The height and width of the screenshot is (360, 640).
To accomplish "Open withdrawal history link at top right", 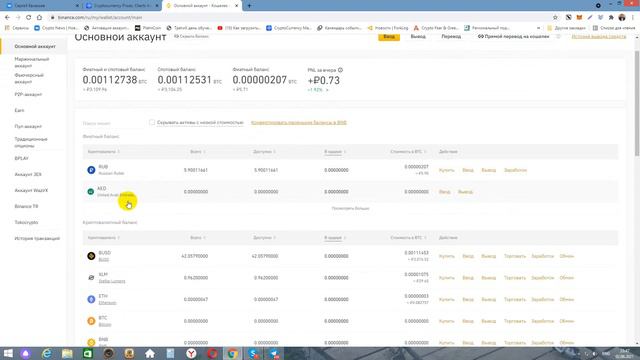I will 598,37.
